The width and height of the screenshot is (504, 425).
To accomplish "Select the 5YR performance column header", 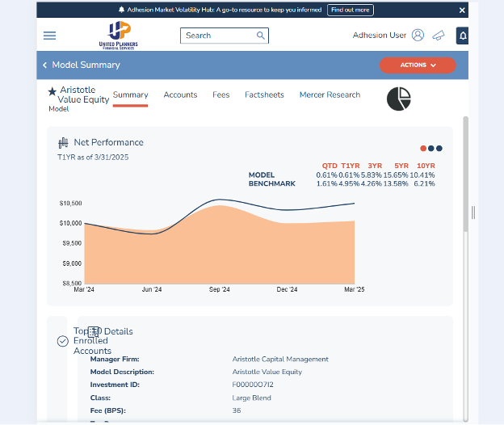I will tap(401, 166).
